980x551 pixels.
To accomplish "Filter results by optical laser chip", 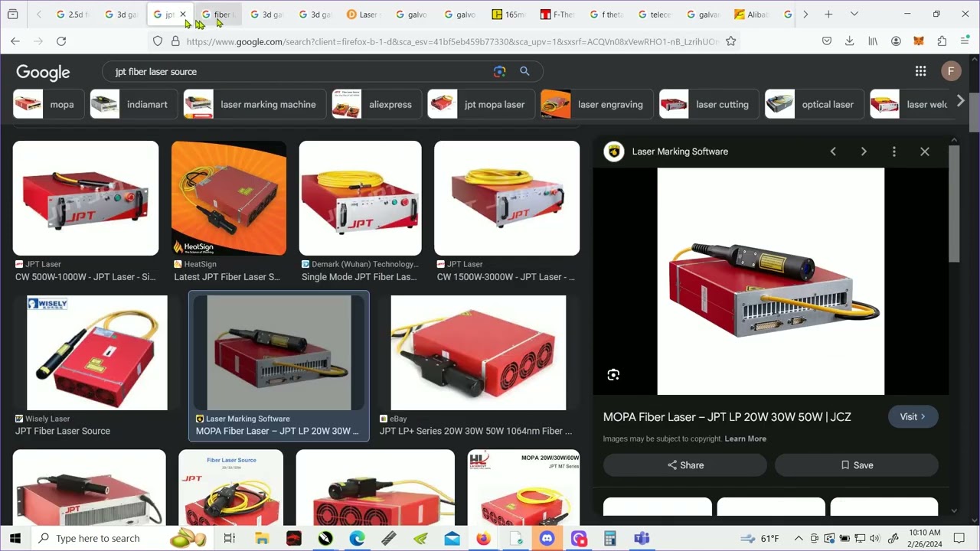I will coord(815,104).
